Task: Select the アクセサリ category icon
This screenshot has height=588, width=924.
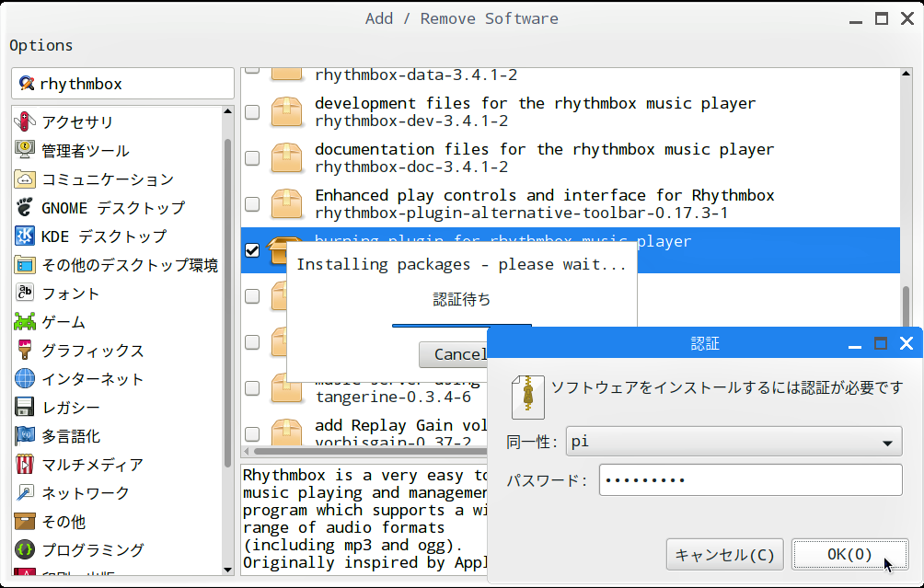Action: [x=25, y=121]
